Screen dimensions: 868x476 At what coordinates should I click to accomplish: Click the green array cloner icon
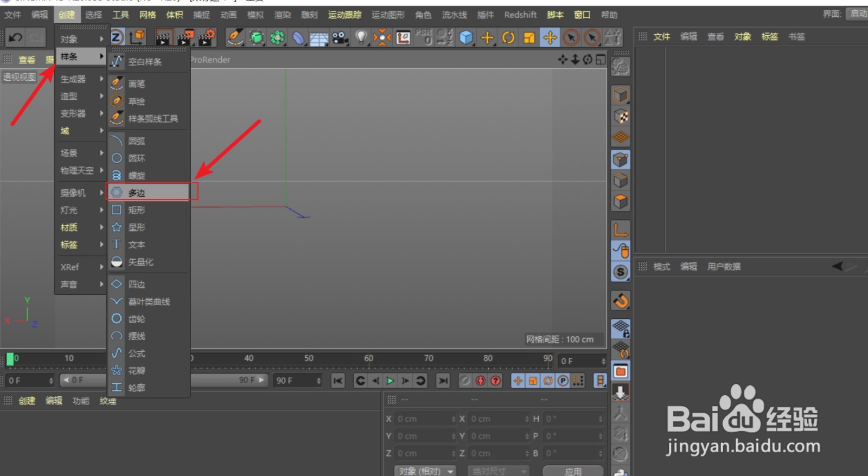277,37
